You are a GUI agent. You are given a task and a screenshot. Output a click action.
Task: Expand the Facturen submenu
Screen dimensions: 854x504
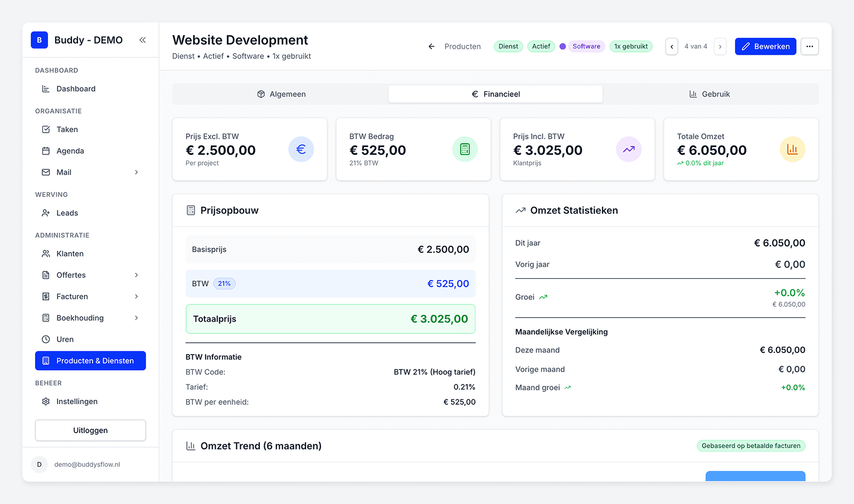point(137,297)
